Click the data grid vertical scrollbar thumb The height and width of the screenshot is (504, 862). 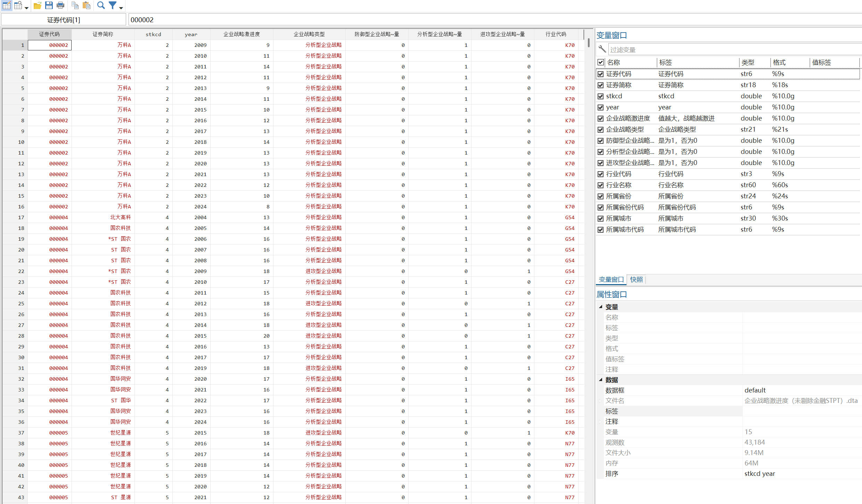click(589, 43)
